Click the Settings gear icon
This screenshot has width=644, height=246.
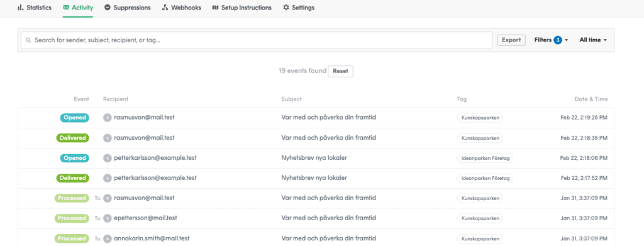click(286, 8)
